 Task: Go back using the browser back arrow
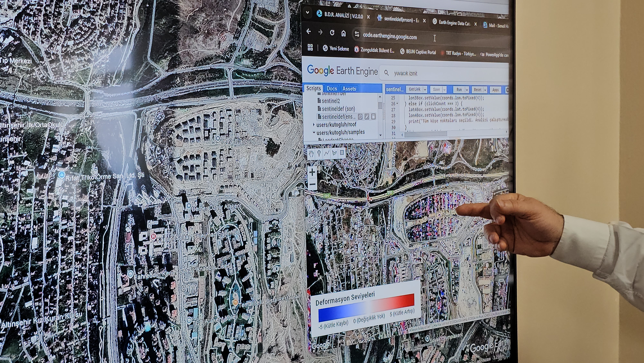tap(309, 32)
